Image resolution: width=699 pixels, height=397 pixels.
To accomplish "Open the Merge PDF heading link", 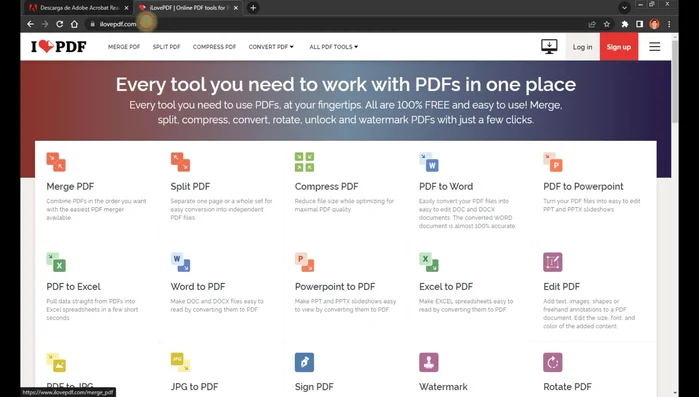I will (70, 187).
